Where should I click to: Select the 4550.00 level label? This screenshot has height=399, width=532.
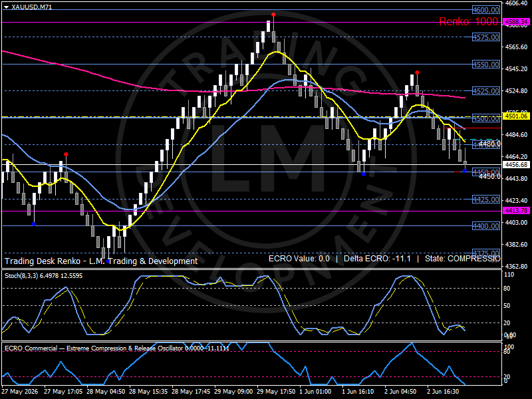coord(486,65)
